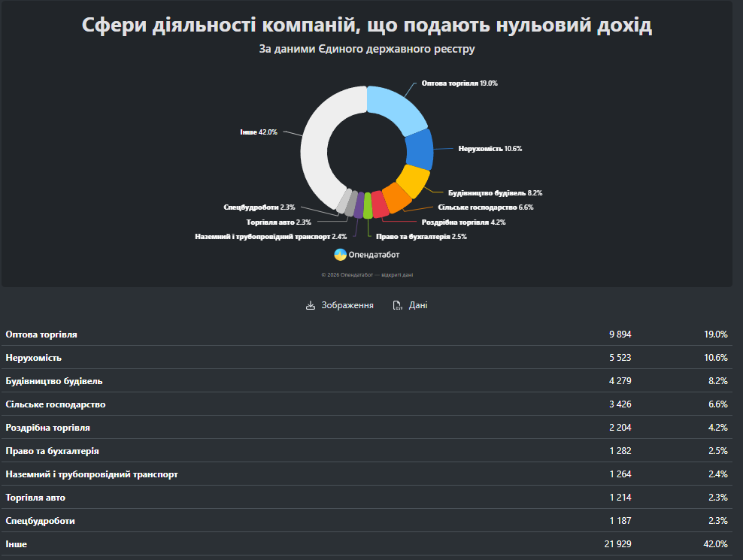Download chart via Зображення label

coord(347,306)
